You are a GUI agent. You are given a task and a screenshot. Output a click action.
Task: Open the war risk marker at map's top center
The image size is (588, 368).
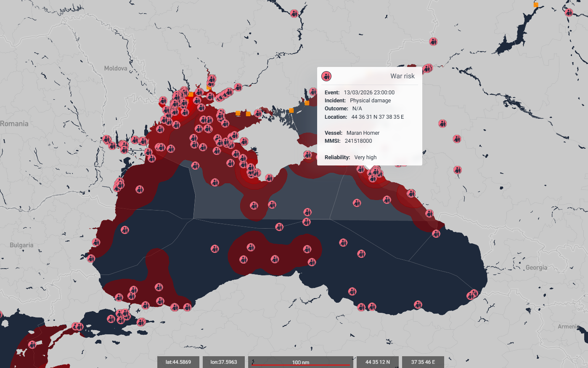[294, 13]
